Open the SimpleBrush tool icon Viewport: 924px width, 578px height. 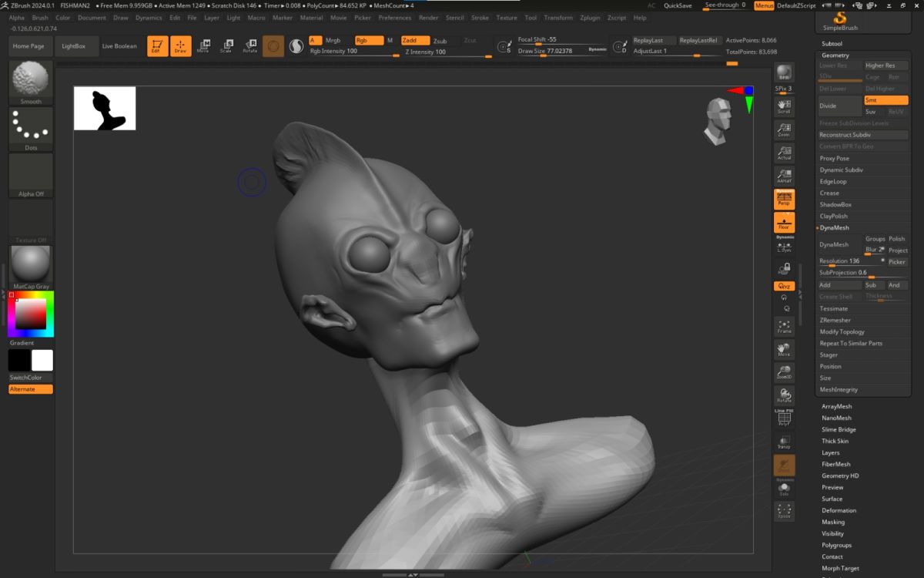point(839,21)
